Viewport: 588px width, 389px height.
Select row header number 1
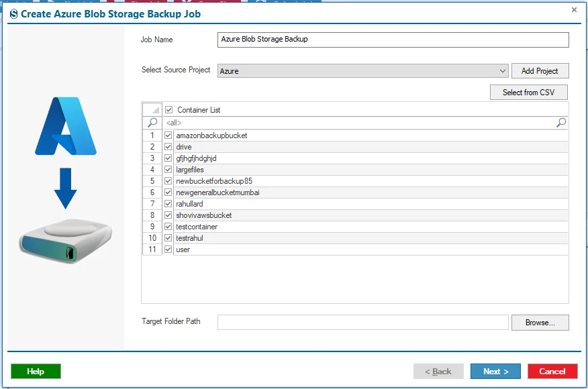point(152,135)
